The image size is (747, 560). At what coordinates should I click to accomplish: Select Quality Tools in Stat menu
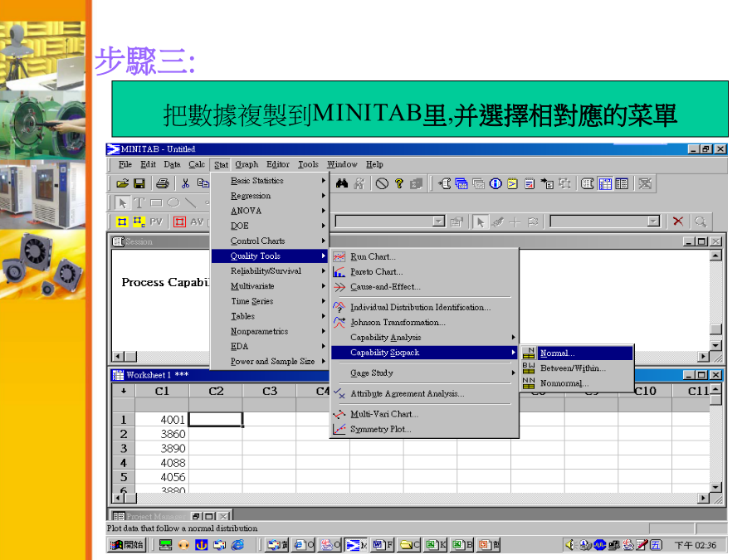coord(269,256)
